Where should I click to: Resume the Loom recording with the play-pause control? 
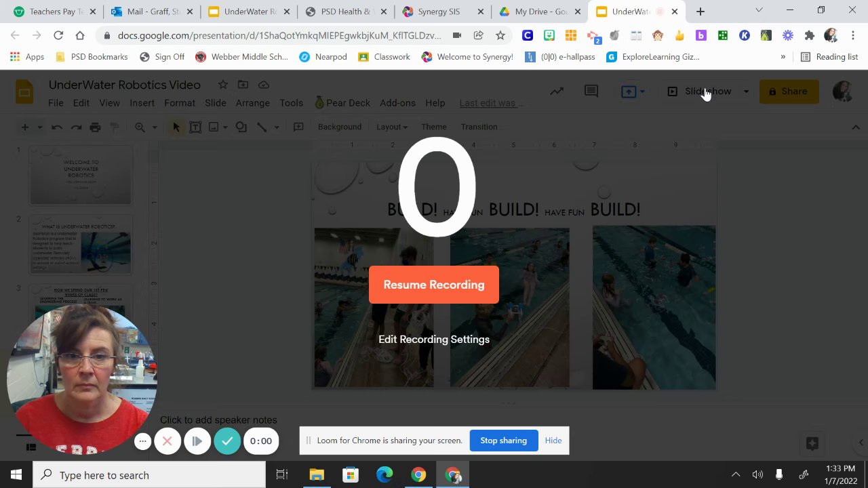[197, 441]
